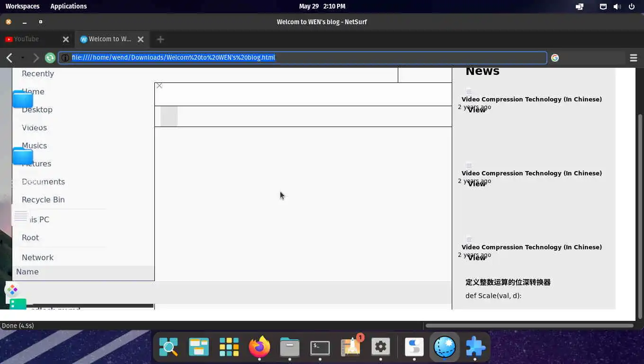The image size is (644, 364).
Task: Click the Home sidebar entry
Action: click(33, 91)
